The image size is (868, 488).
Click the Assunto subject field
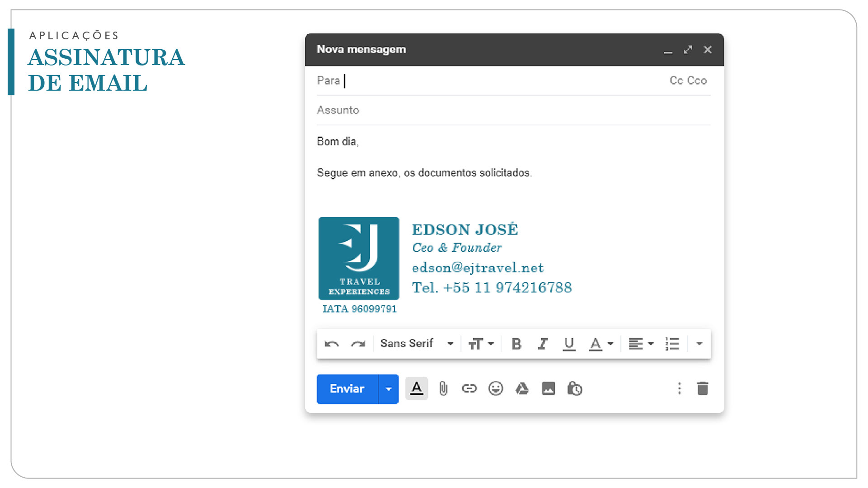[x=514, y=110]
